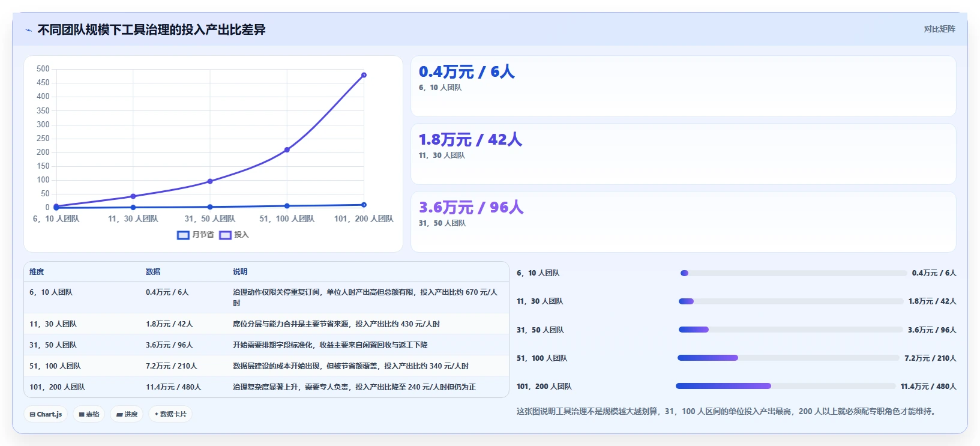Click the description about 闲置回收与返工下降
Image resolution: width=980 pixels, height=446 pixels.
coord(330,345)
